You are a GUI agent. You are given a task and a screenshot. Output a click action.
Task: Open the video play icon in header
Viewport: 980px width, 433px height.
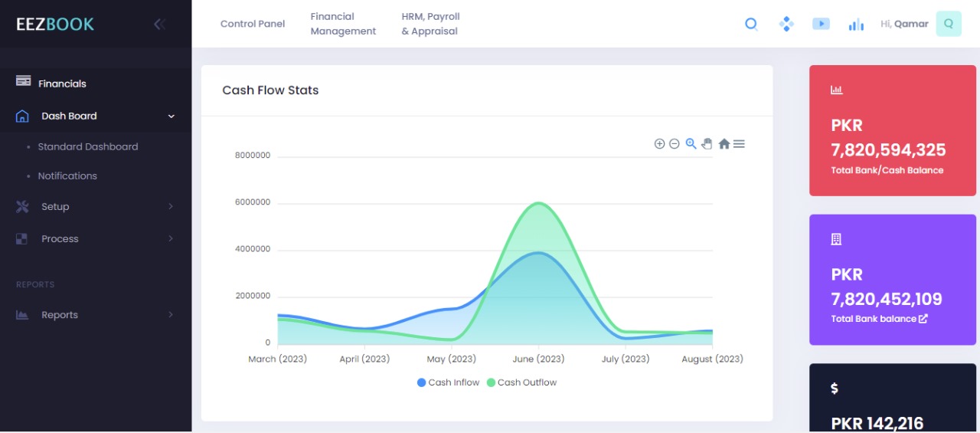point(821,24)
